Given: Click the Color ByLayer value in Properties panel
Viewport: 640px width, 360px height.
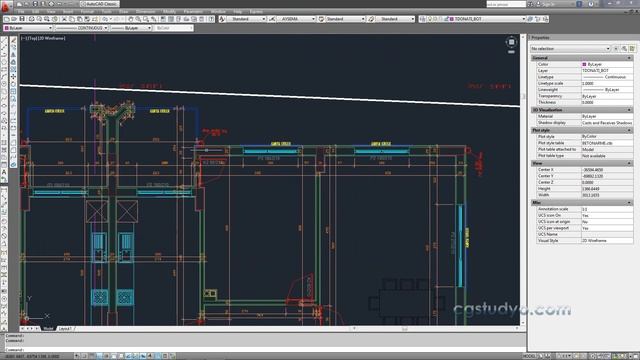Looking at the screenshot, I should click(x=607, y=64).
